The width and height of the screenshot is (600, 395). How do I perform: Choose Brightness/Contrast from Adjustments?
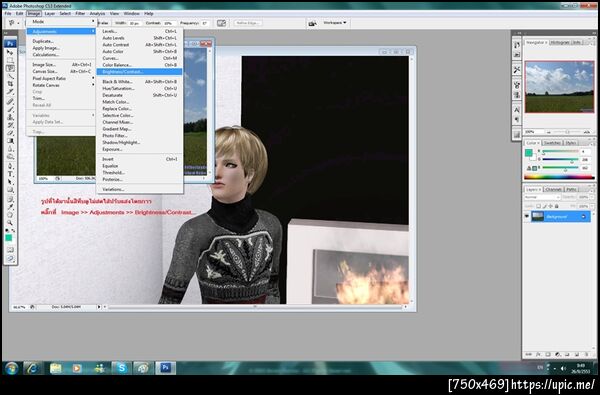(x=139, y=72)
